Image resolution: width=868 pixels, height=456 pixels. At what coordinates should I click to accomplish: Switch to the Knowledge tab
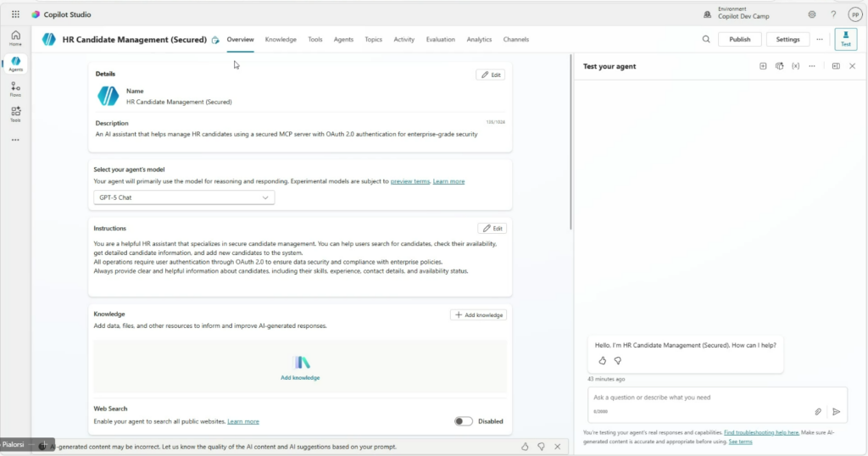pyautogui.click(x=281, y=39)
